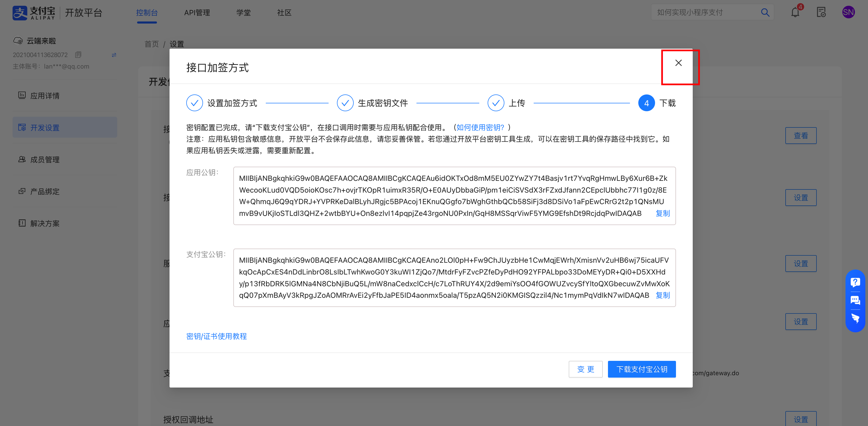Click 首页 breadcrumb
Image resolution: width=868 pixels, height=426 pixels.
[152, 44]
